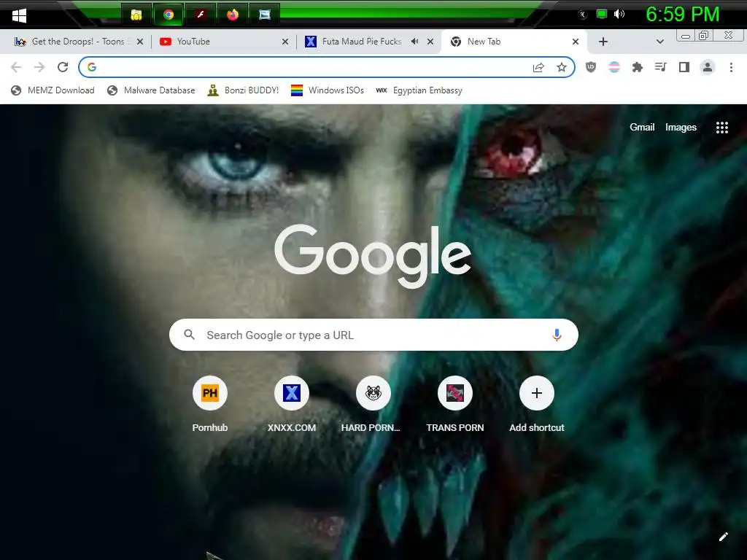This screenshot has width=747, height=560.
Task: Open the Malware Database bookmark
Action: point(151,90)
